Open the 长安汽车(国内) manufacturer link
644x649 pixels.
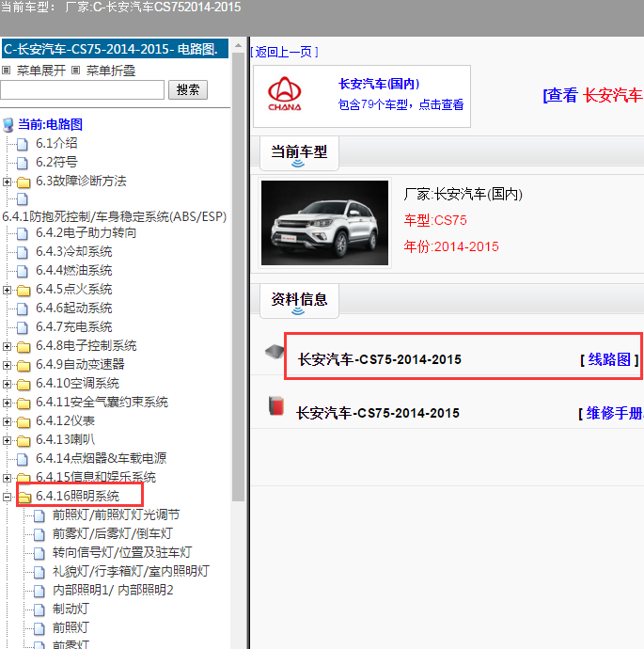click(379, 84)
